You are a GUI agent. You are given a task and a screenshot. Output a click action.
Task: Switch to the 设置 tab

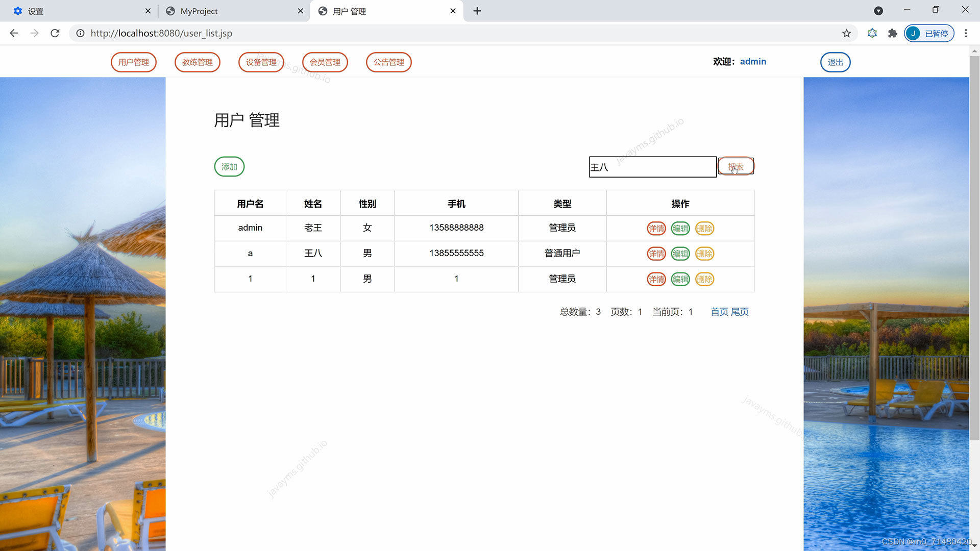tap(79, 11)
